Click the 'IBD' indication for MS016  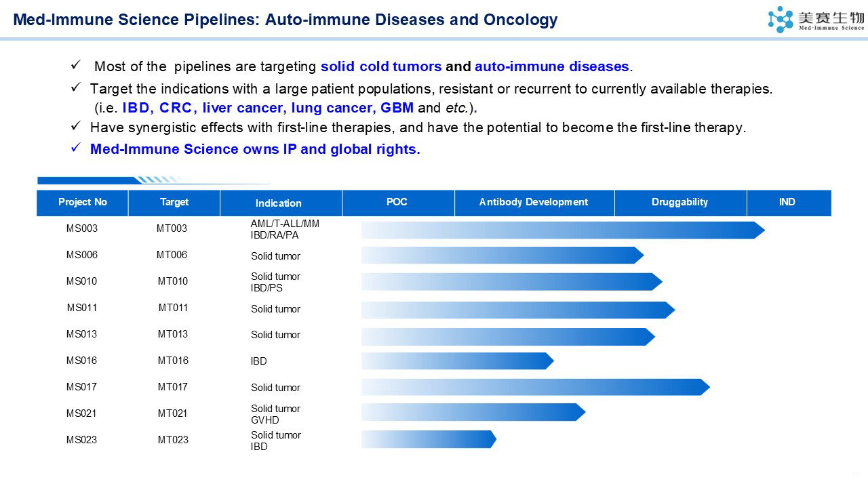pos(259,361)
